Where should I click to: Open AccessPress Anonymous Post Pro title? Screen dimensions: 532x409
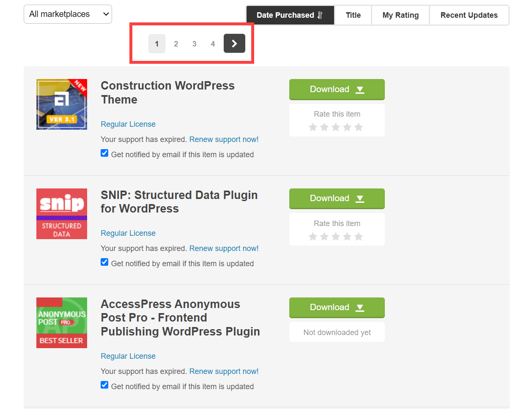180,318
